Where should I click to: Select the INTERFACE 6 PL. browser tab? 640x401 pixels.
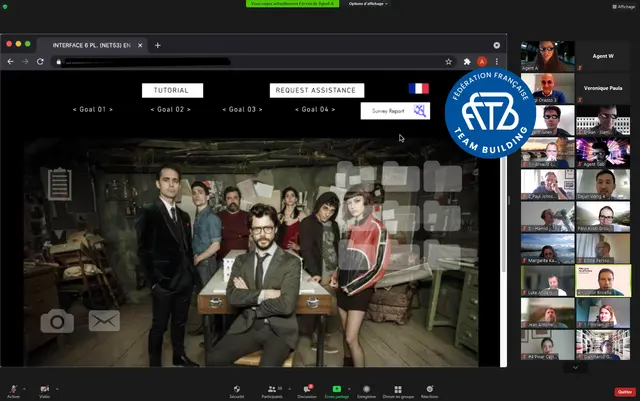tap(91, 45)
